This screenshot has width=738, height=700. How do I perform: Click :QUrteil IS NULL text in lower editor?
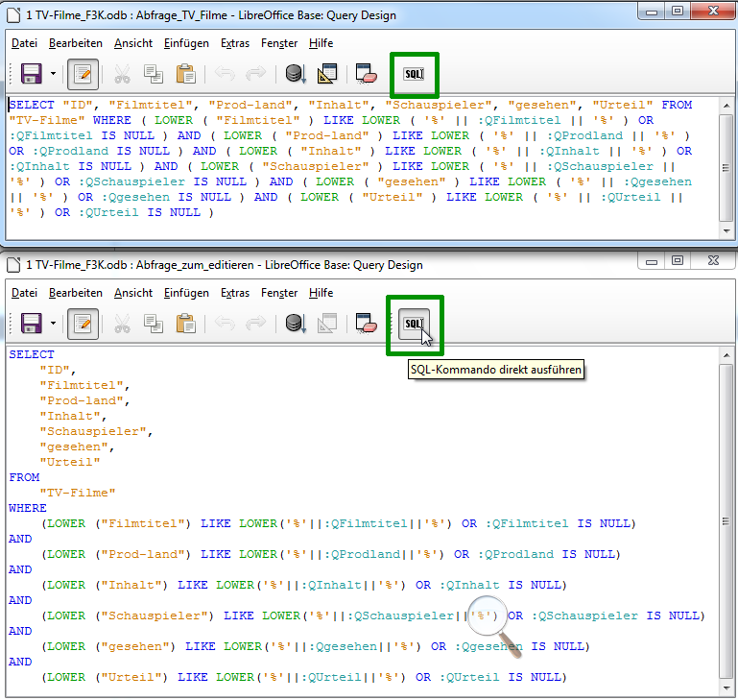500,677
